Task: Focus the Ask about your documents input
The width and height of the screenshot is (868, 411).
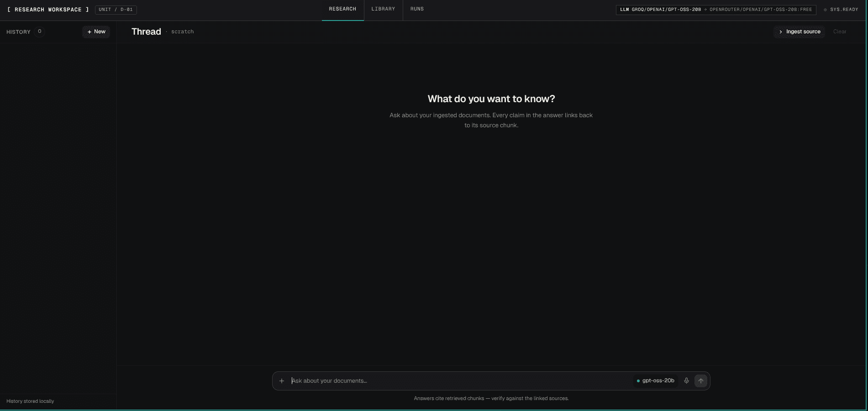Action: pyautogui.click(x=460, y=381)
